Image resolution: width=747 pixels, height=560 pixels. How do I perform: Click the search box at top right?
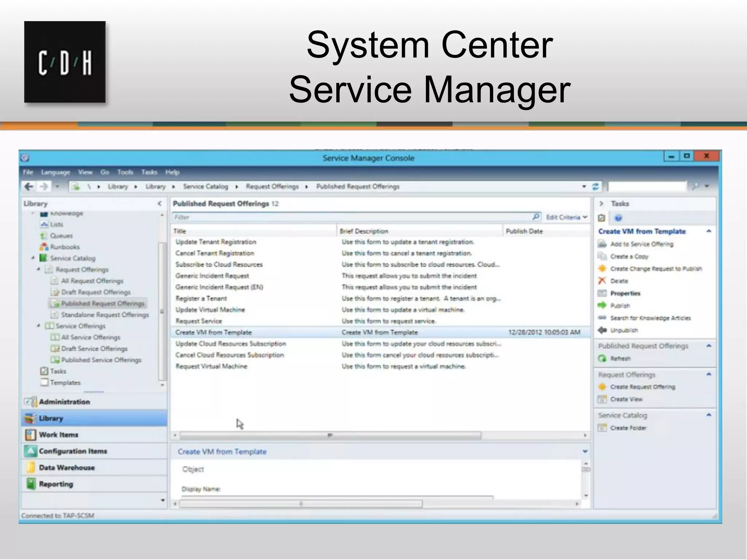click(647, 187)
